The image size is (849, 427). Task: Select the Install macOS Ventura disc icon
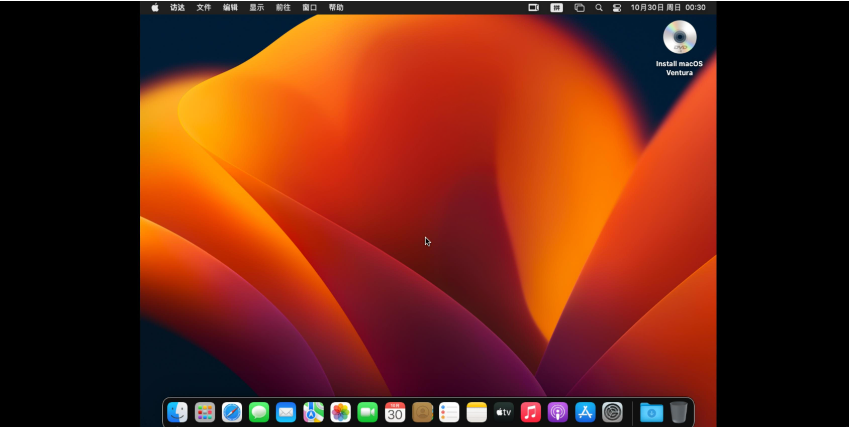[x=680, y=38]
